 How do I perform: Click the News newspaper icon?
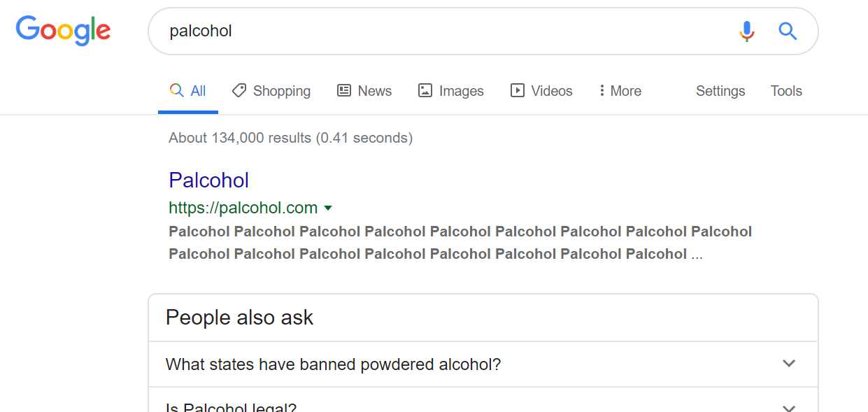(x=344, y=90)
